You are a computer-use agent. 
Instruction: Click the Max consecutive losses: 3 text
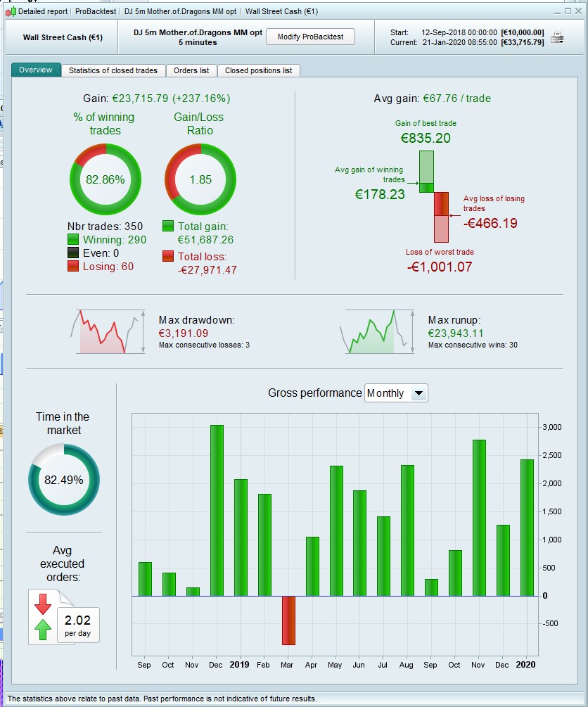point(204,345)
